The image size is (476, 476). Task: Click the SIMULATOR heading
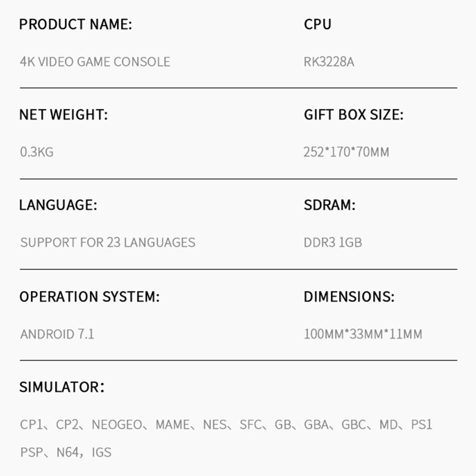(62, 387)
